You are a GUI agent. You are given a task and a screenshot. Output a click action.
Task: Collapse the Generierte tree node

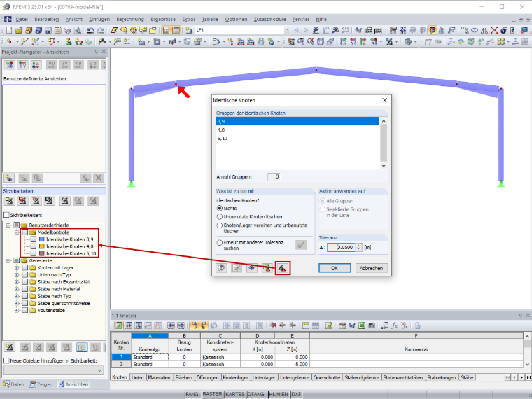click(x=8, y=260)
